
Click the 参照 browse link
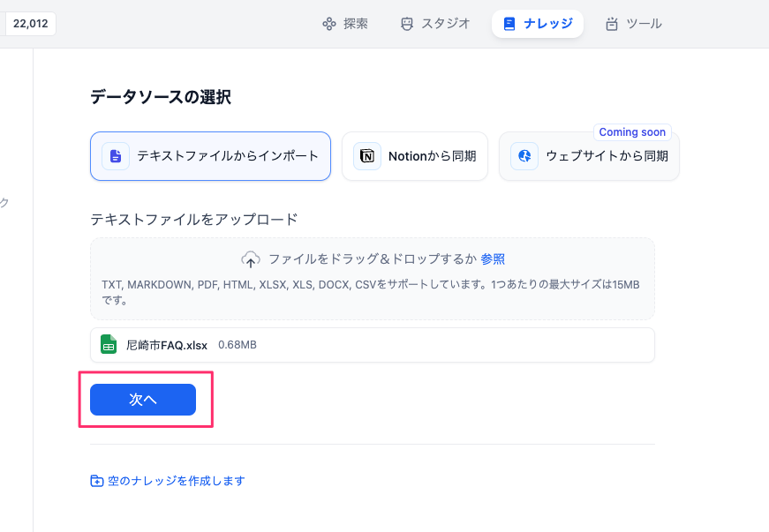coord(493,259)
